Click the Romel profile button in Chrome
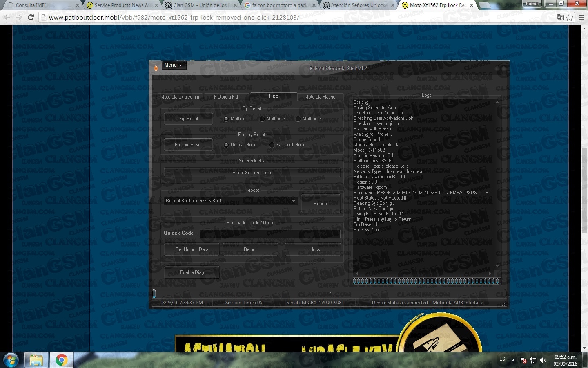Image resolution: width=588 pixels, height=368 pixels. click(532, 4)
